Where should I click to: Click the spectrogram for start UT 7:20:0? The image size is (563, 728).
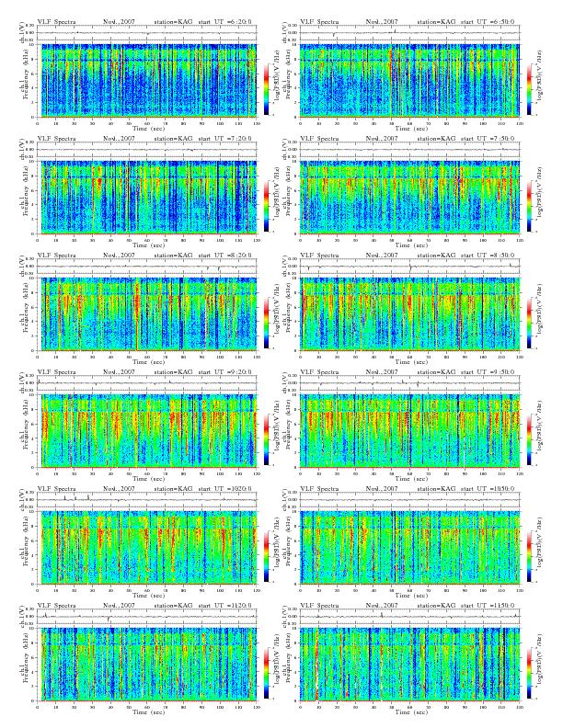pyautogui.click(x=147, y=197)
